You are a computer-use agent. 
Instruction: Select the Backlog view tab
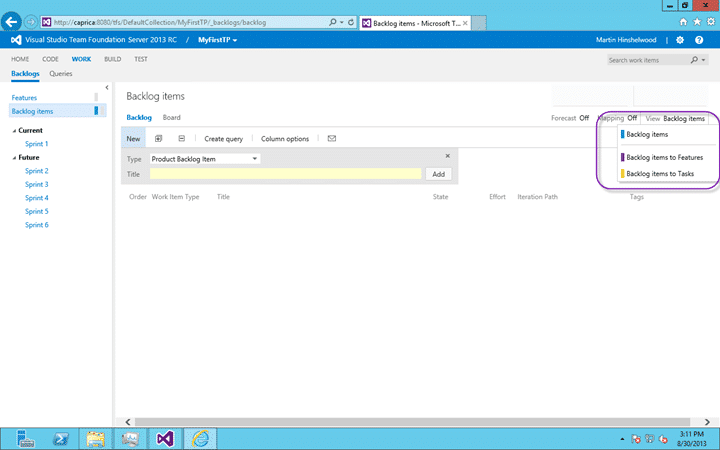(x=139, y=118)
